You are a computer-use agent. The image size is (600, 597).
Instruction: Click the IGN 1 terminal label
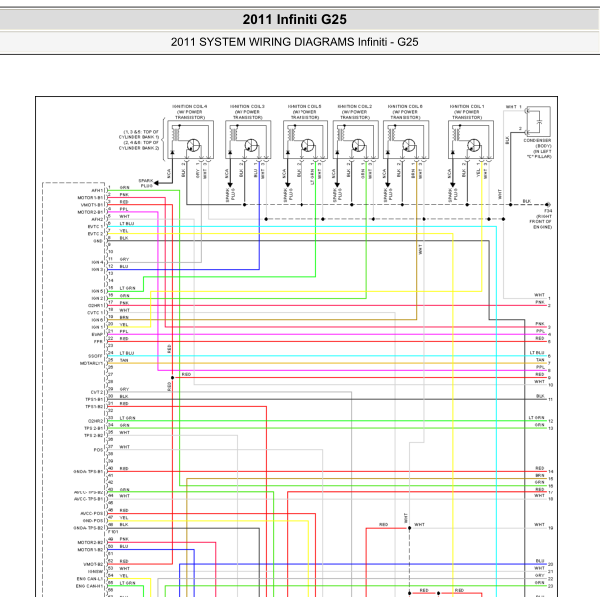(98, 327)
